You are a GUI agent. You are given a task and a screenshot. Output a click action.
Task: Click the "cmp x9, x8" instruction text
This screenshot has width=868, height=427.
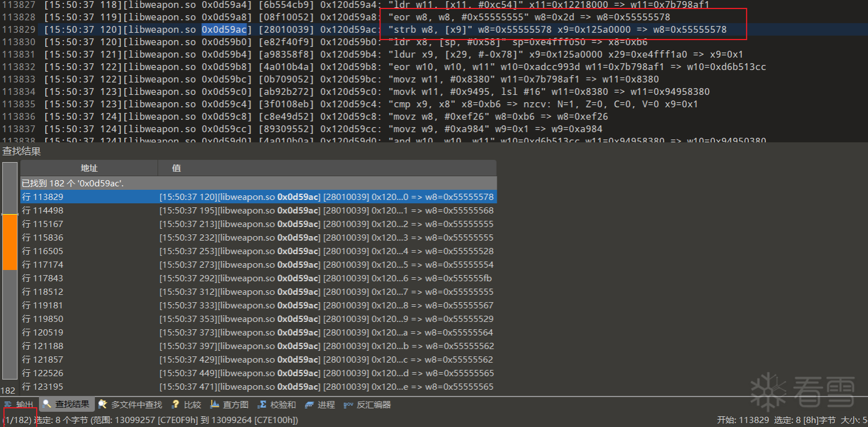coord(422,104)
